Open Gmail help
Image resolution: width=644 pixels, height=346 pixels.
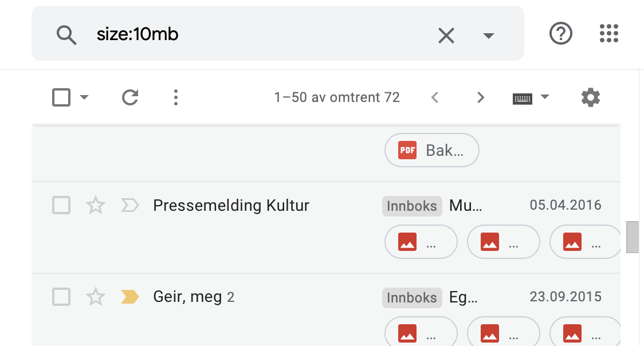(560, 33)
